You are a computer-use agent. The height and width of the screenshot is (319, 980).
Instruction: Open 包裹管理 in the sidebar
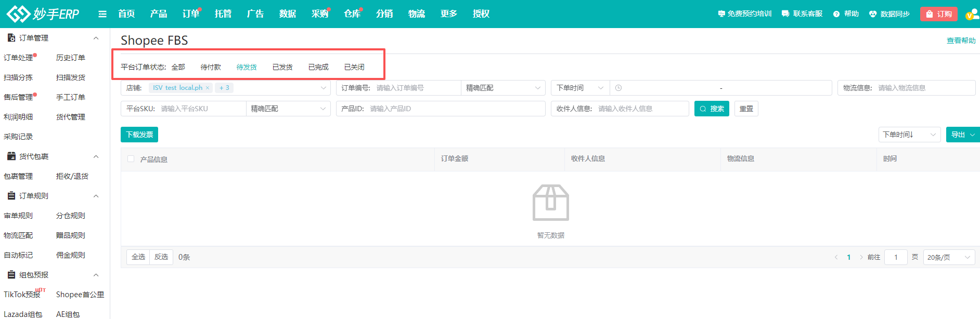18,176
